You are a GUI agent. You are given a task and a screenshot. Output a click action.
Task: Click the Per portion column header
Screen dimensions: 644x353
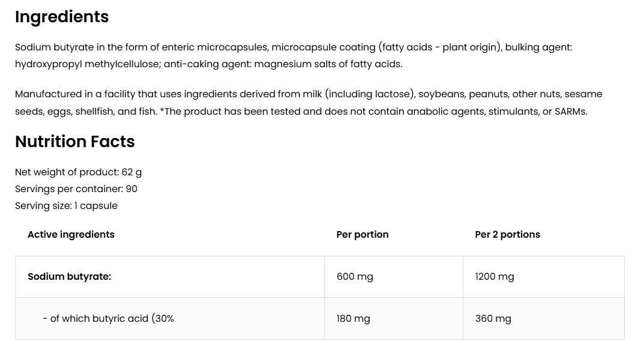pyautogui.click(x=363, y=234)
